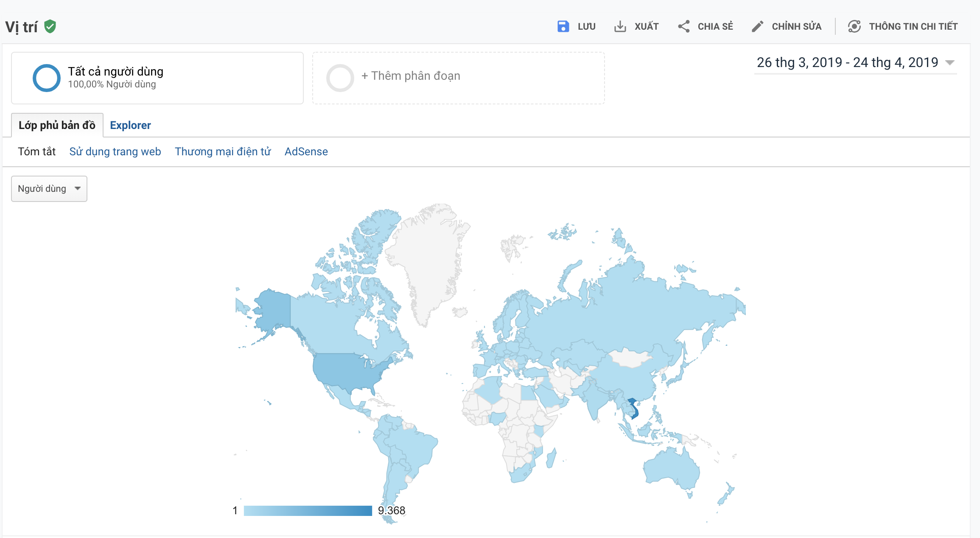Click the AdSense metric group link
Screen dimensions: 980x538
click(306, 151)
